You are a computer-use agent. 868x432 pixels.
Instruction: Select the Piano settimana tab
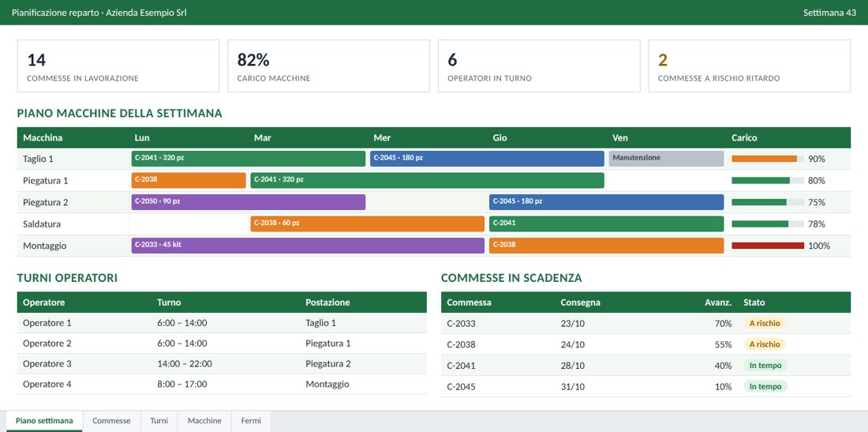pos(44,421)
